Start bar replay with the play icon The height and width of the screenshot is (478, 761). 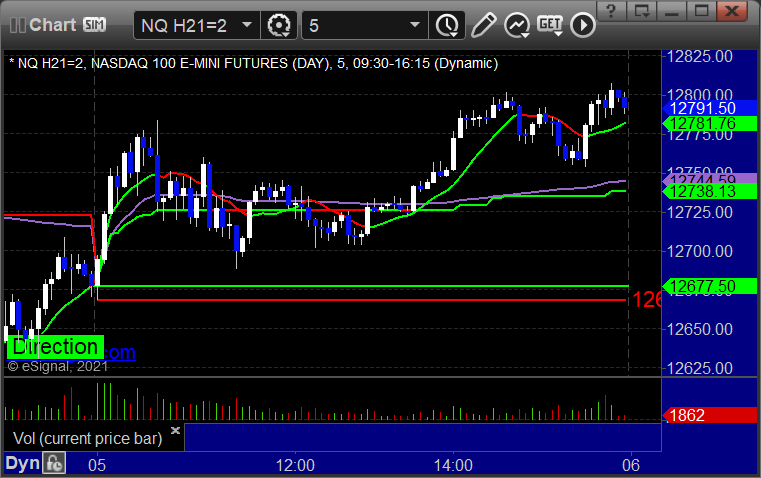tap(582, 25)
